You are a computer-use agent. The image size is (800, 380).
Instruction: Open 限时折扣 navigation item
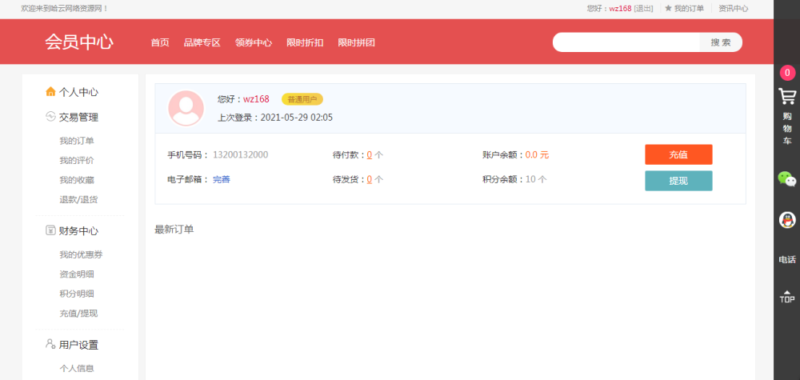305,43
